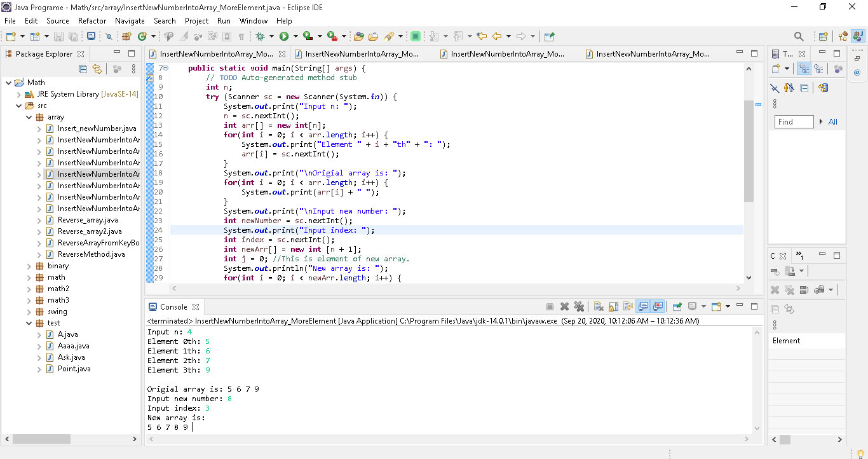Image resolution: width=868 pixels, height=459 pixels.
Task: Collapse the array package tree
Action: point(28,116)
